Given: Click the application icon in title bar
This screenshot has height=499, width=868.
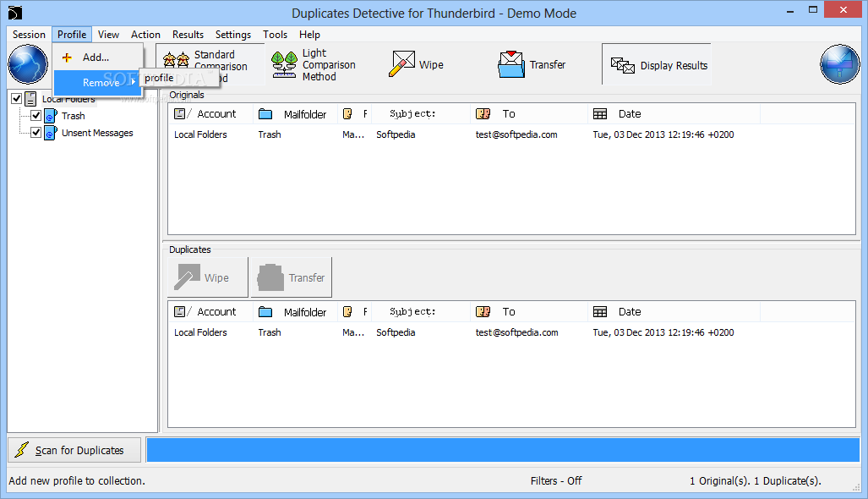Looking at the screenshot, I should click(15, 13).
